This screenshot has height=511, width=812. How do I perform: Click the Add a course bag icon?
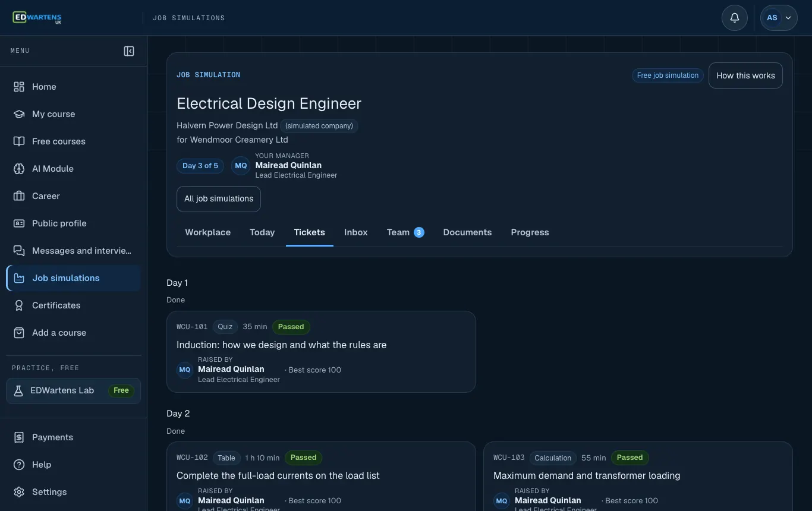tap(19, 333)
